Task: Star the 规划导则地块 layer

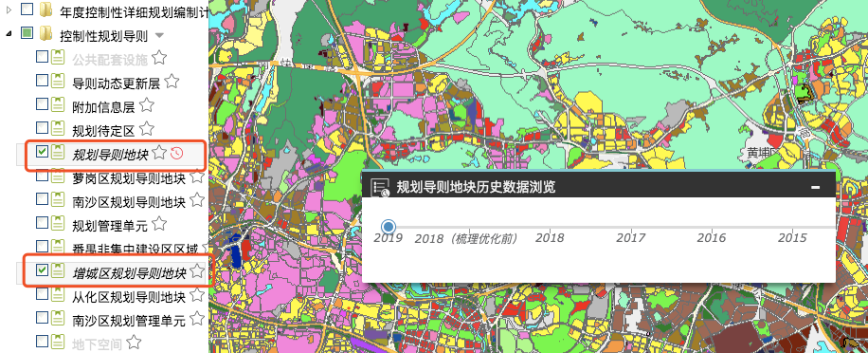Action: (159, 153)
